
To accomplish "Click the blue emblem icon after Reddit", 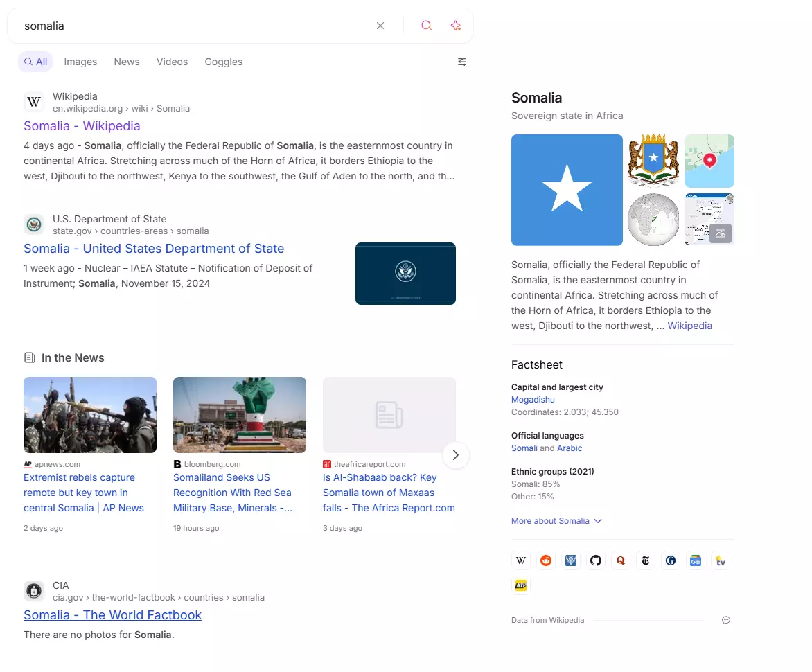I will 571,560.
